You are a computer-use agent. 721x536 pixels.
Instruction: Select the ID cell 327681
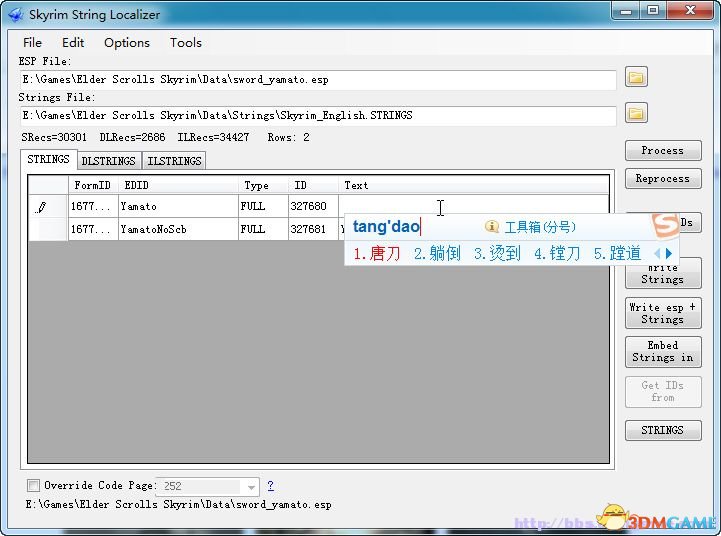pyautogui.click(x=314, y=229)
